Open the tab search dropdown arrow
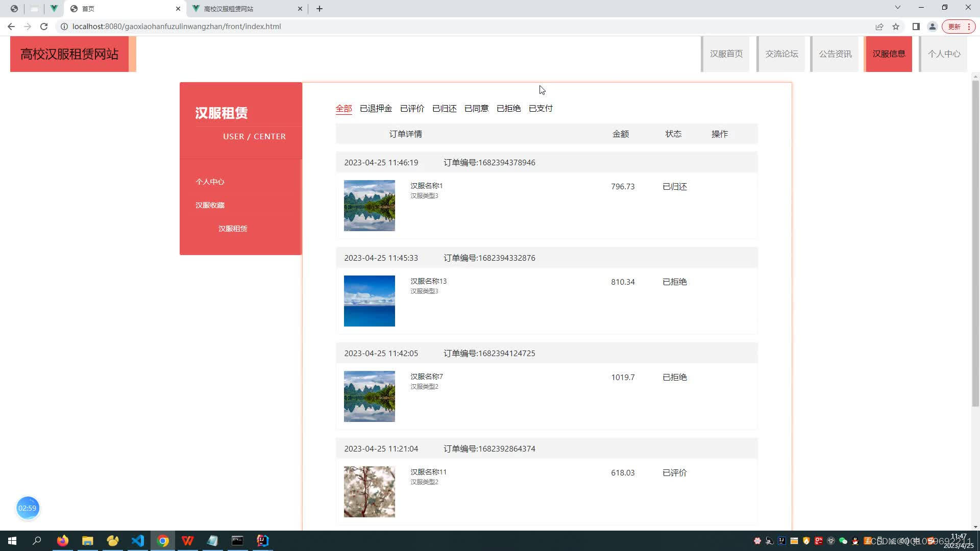 897,8
